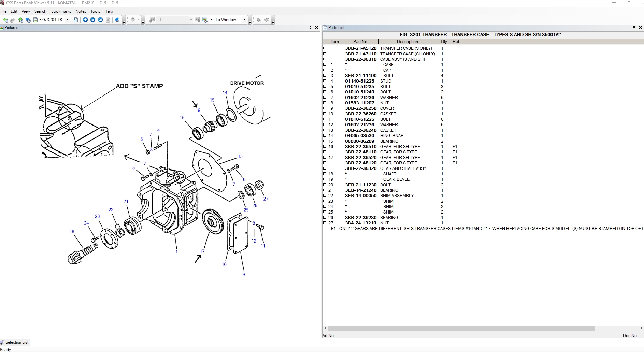
Task: Check the box for item 27 NUT
Action: pos(325,223)
